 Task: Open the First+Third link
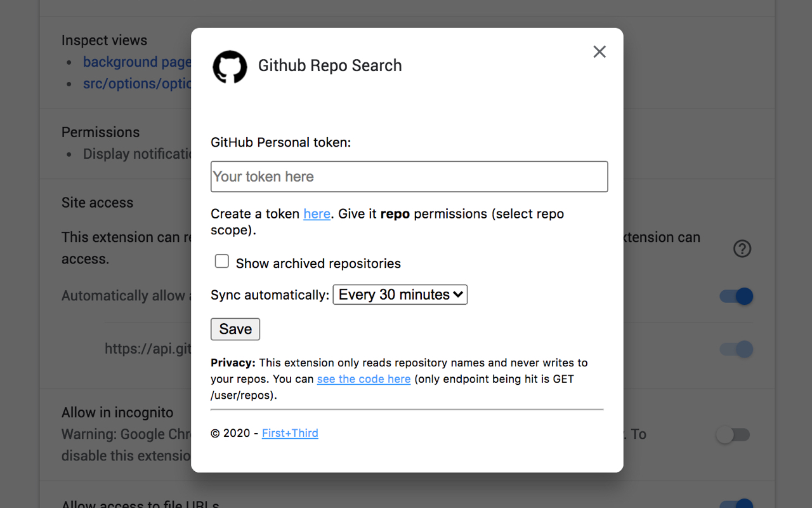tap(290, 433)
